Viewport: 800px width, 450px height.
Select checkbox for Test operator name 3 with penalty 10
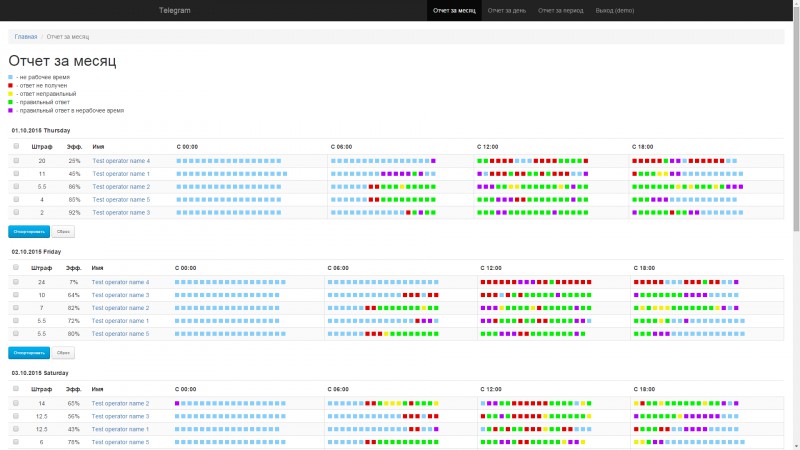[16, 295]
